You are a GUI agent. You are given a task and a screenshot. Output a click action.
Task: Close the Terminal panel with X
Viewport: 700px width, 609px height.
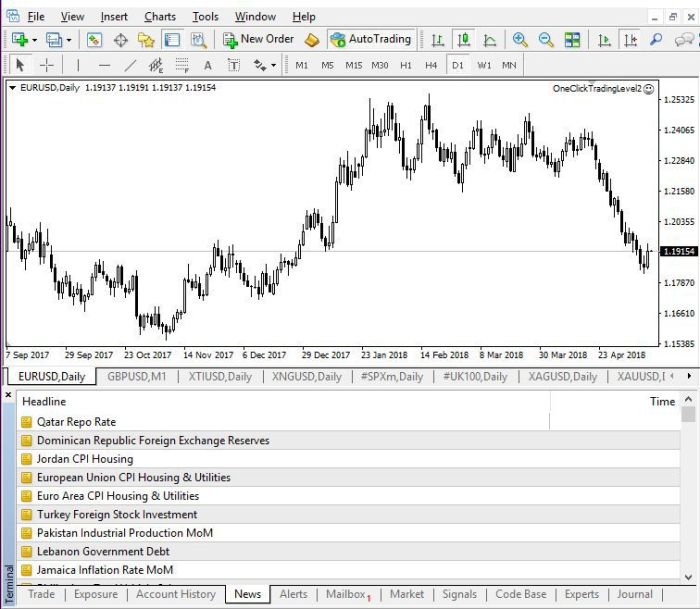(8, 395)
